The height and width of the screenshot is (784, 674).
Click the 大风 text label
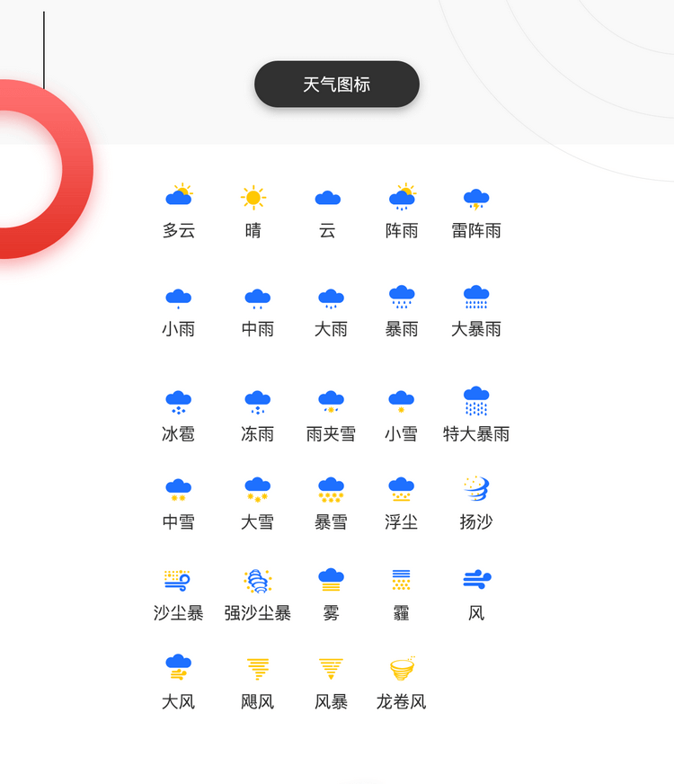click(x=178, y=701)
